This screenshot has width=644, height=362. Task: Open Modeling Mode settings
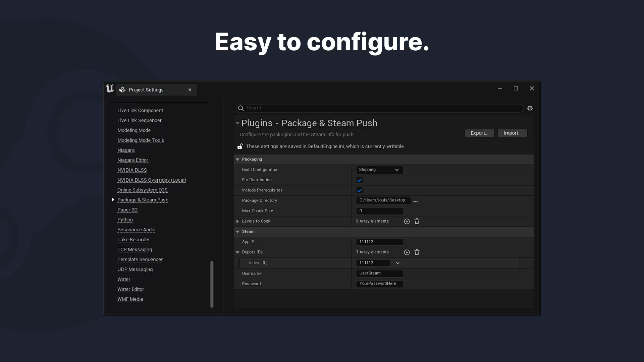134,130
